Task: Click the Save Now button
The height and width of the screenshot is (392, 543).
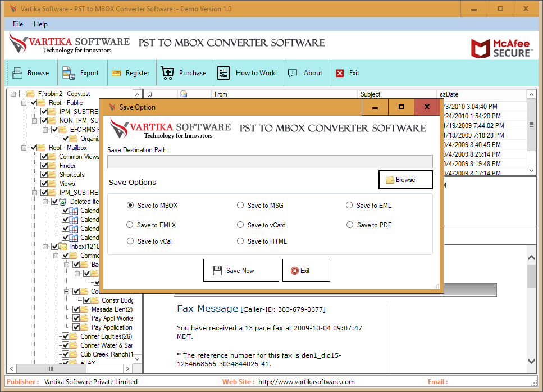Action: (x=241, y=271)
